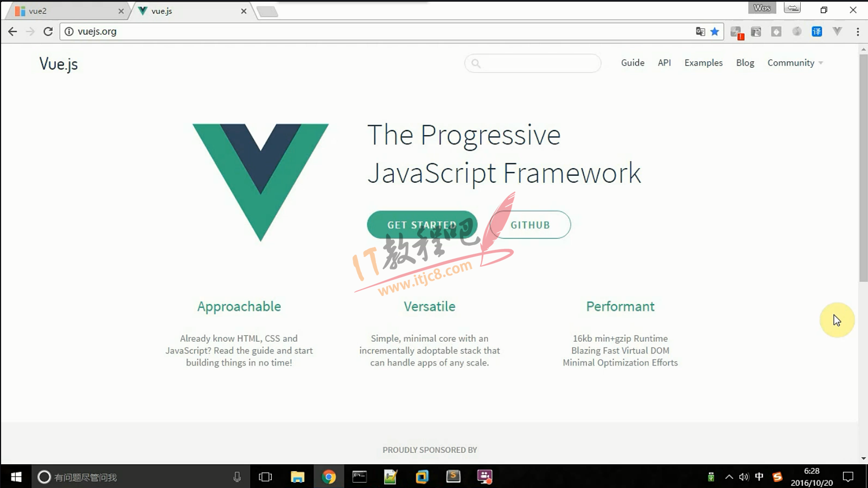
Task: Click the Vue.js site title link
Action: click(x=59, y=64)
